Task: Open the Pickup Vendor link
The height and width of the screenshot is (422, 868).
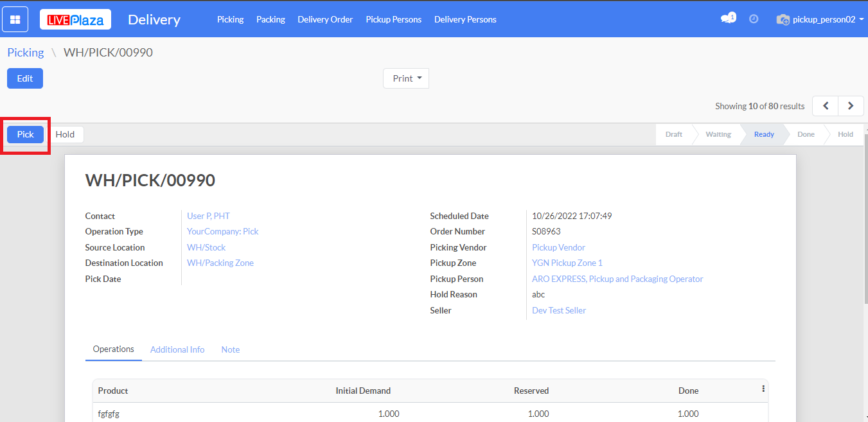Action: [558, 247]
